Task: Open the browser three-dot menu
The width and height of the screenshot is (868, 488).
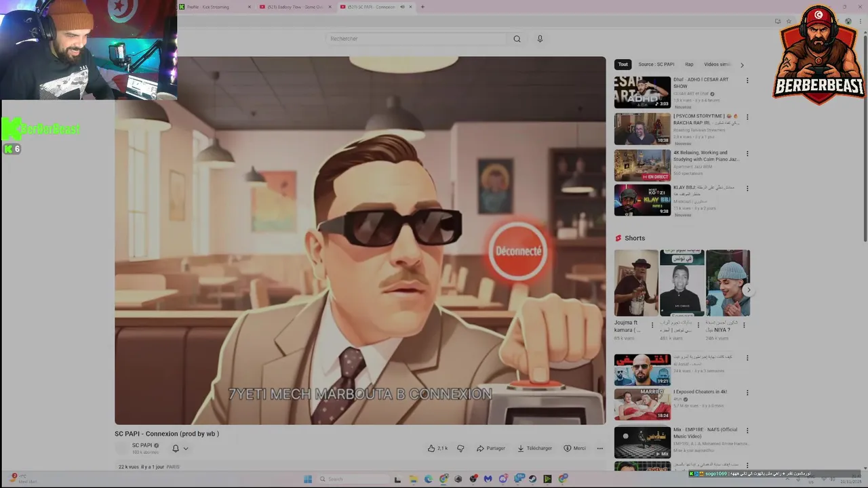Action: (x=860, y=22)
